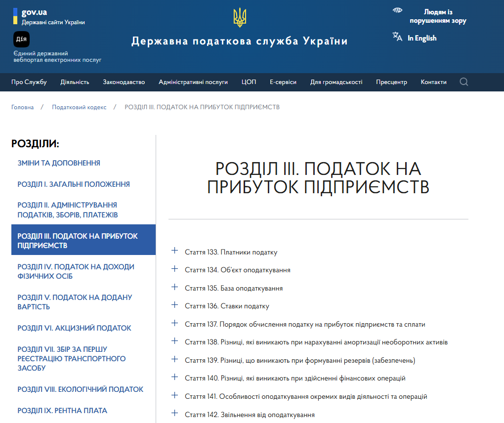Open Єдиний державний вебпортал link
This screenshot has height=423, width=504.
coord(57,56)
